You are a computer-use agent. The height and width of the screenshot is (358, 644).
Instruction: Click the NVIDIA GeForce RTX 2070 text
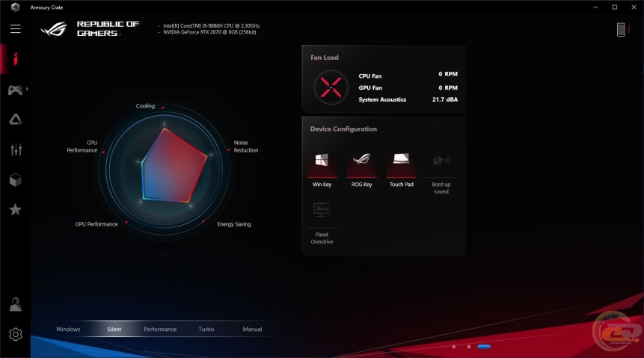pyautogui.click(x=209, y=32)
